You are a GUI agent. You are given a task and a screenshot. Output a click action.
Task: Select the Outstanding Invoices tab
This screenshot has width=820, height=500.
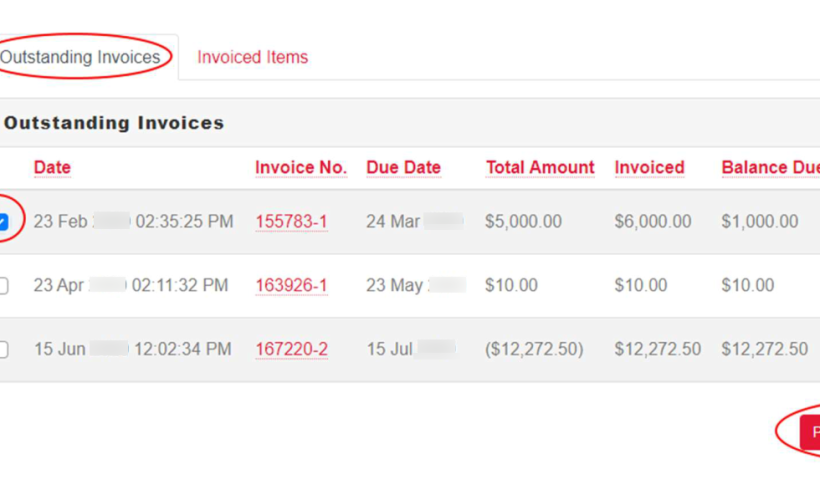pyautogui.click(x=80, y=57)
